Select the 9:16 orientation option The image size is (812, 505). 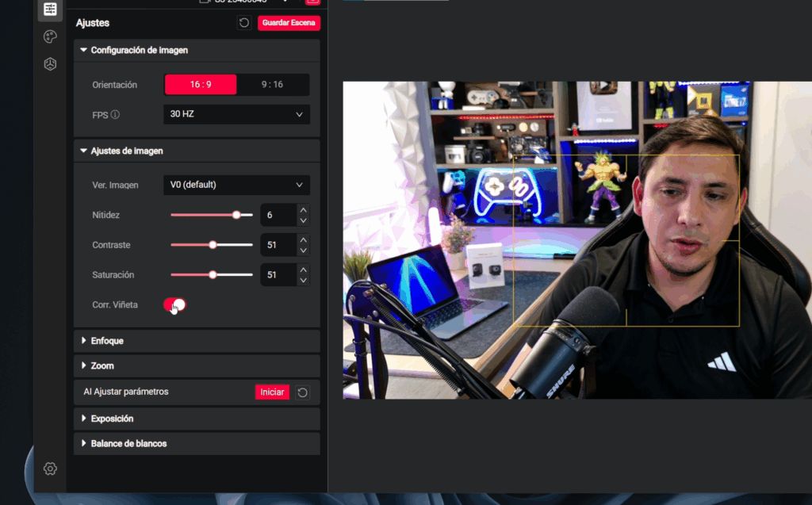tap(272, 85)
